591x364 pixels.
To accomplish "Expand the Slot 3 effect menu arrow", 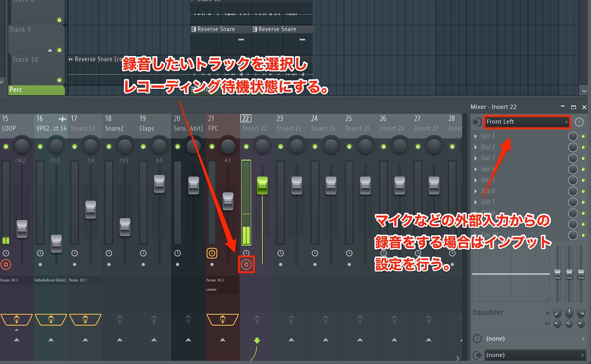I will (476, 158).
